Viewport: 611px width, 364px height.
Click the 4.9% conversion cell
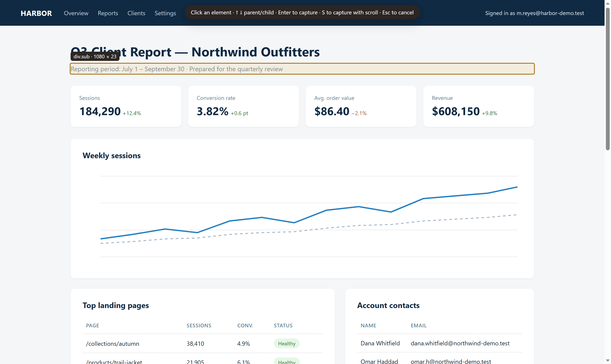point(243,343)
